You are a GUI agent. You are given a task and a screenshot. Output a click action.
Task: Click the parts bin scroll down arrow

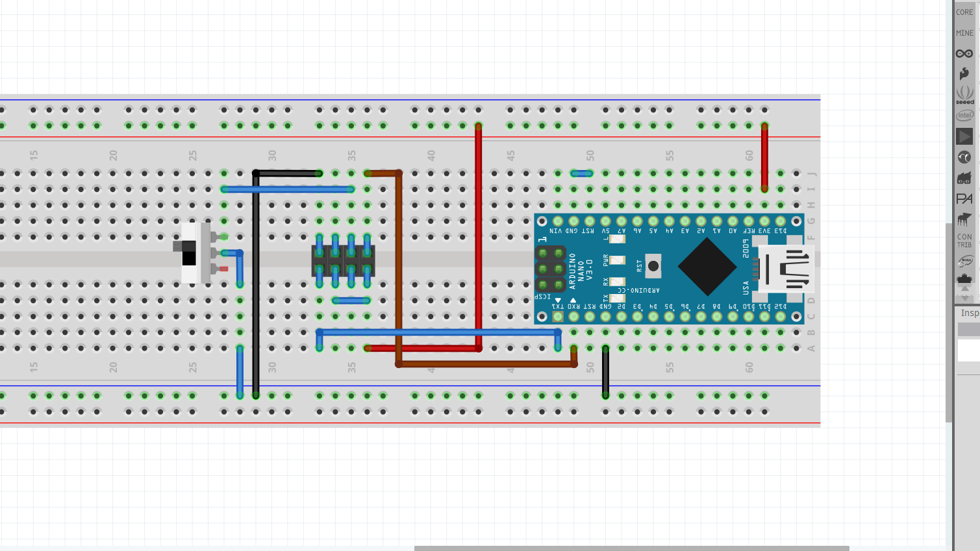(964, 298)
